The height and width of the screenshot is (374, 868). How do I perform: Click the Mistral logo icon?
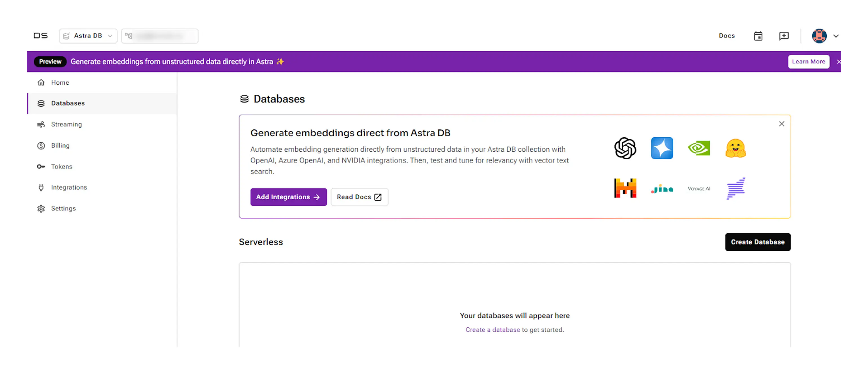[625, 188]
